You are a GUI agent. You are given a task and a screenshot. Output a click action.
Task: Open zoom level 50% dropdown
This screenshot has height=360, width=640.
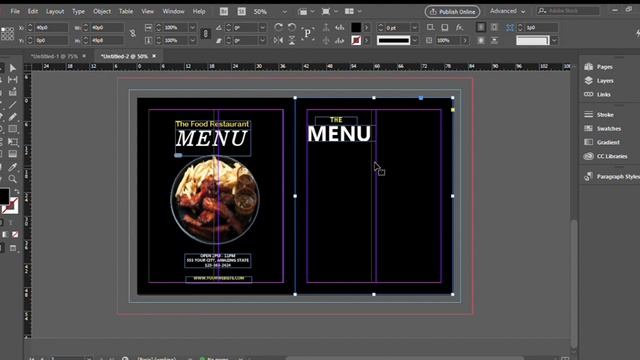click(x=284, y=12)
